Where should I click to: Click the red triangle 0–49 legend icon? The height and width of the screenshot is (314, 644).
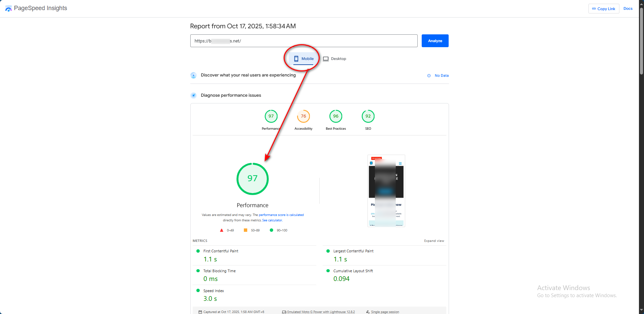point(222,230)
